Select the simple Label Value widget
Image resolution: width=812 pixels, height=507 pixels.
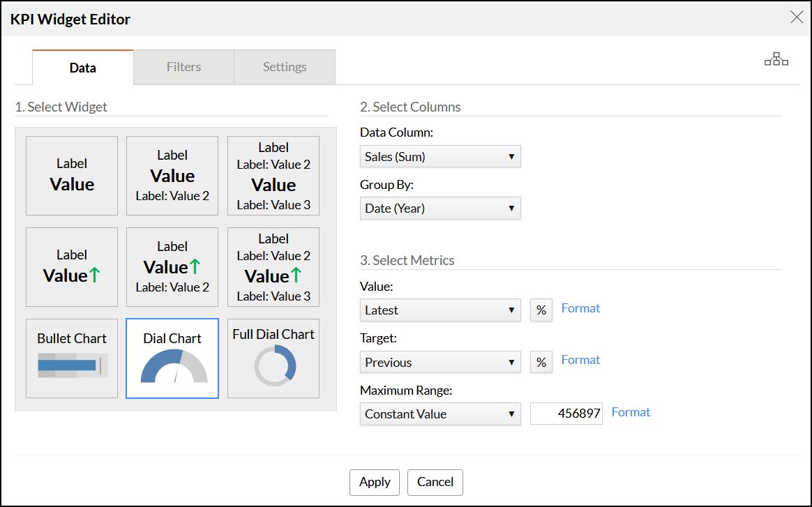tap(72, 175)
